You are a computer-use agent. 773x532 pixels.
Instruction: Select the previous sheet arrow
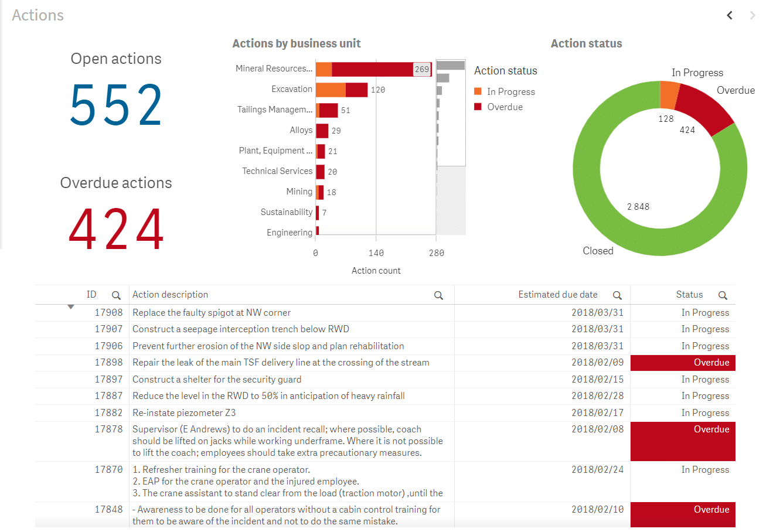[729, 15]
